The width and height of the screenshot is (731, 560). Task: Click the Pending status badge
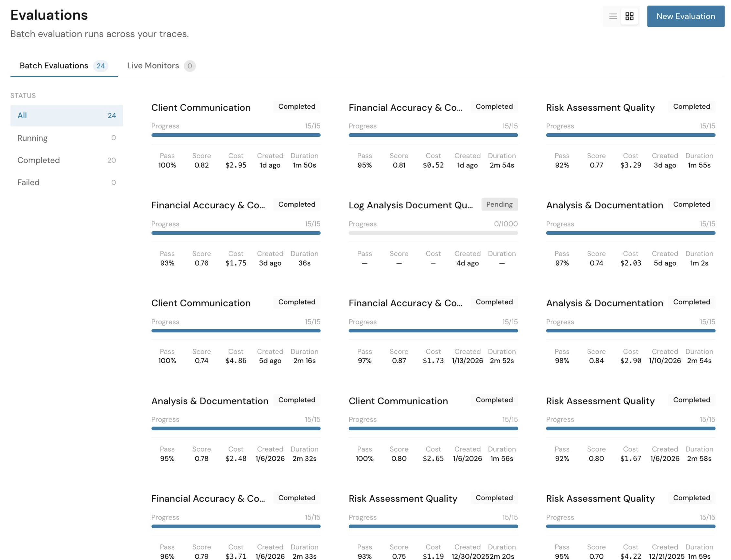[499, 204]
